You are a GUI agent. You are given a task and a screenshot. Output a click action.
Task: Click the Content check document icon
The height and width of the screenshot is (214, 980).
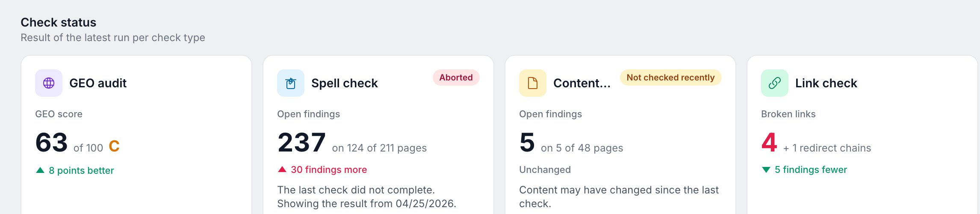pyautogui.click(x=533, y=83)
